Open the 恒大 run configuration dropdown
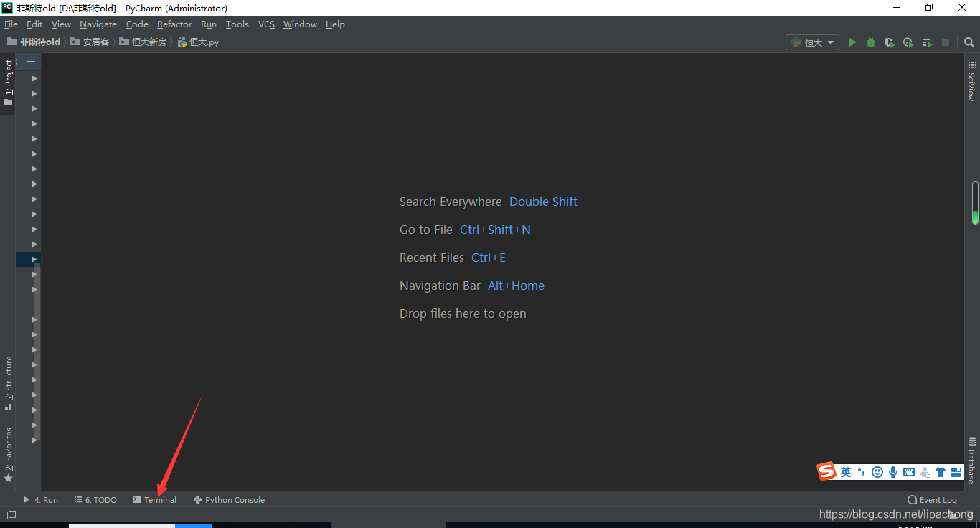Image resolution: width=980 pixels, height=528 pixels. point(813,42)
